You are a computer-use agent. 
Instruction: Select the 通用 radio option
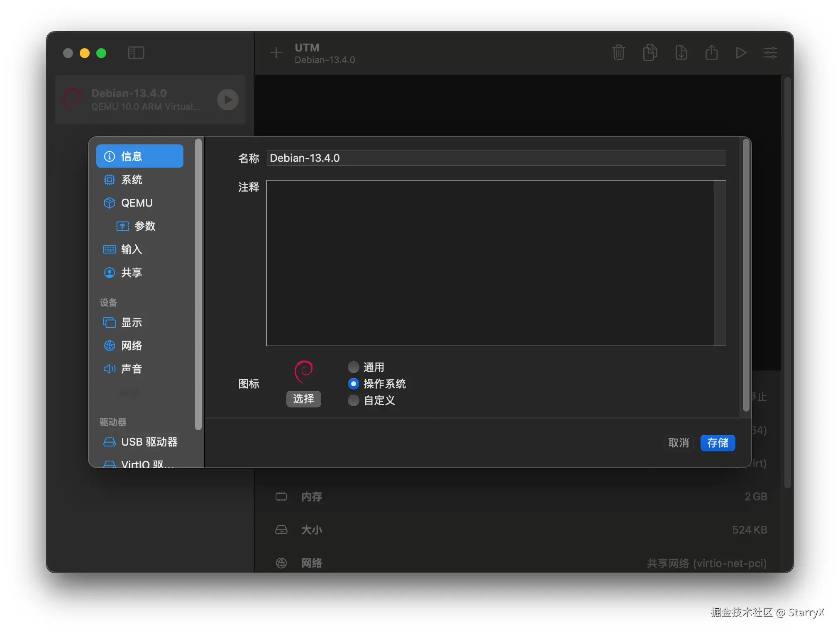click(354, 367)
